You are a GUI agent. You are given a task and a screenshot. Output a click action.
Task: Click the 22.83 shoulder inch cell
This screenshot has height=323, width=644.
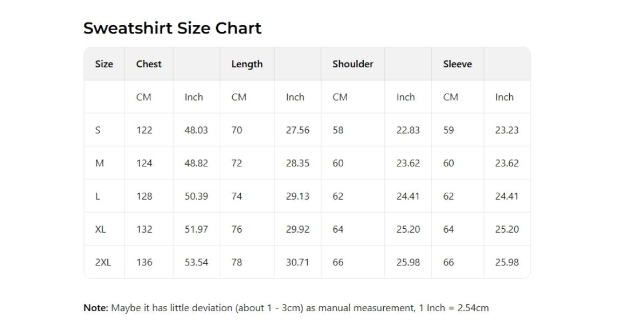pos(408,130)
